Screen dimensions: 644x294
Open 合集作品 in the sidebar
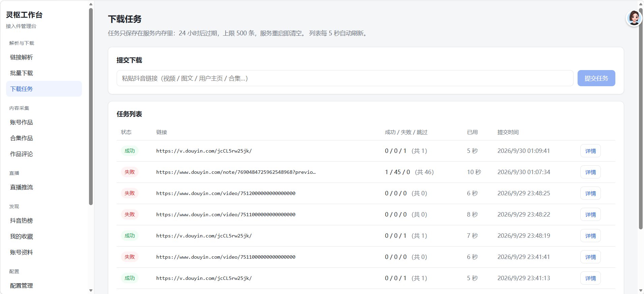click(x=44, y=138)
